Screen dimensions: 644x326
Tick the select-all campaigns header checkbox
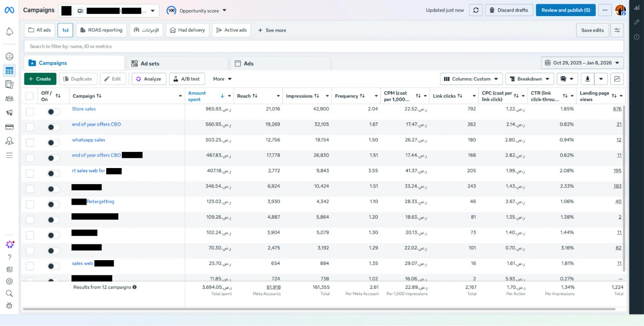coord(29,96)
